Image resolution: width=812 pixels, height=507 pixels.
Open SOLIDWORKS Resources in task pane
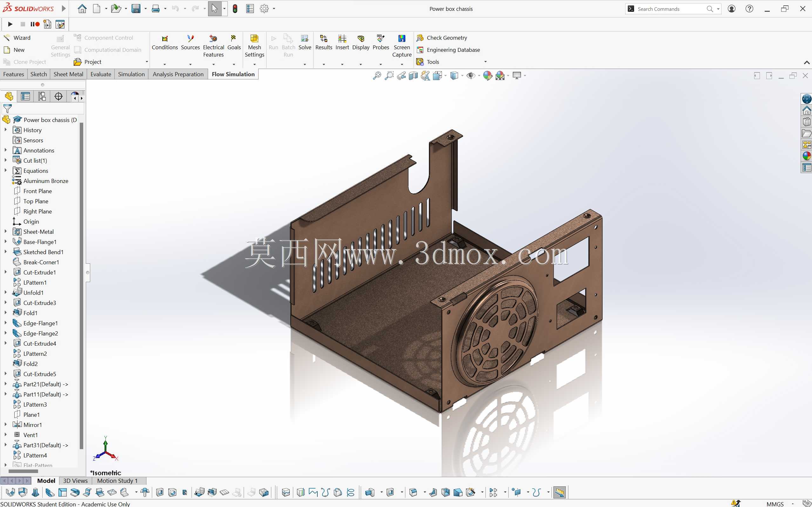click(806, 110)
